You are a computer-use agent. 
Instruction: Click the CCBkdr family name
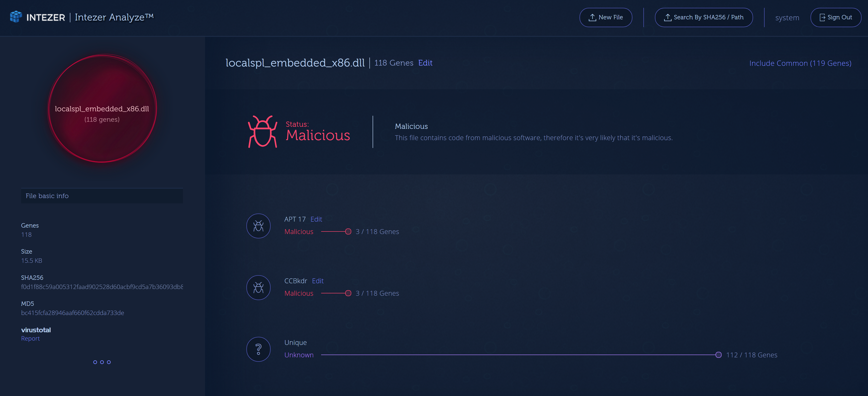(296, 281)
